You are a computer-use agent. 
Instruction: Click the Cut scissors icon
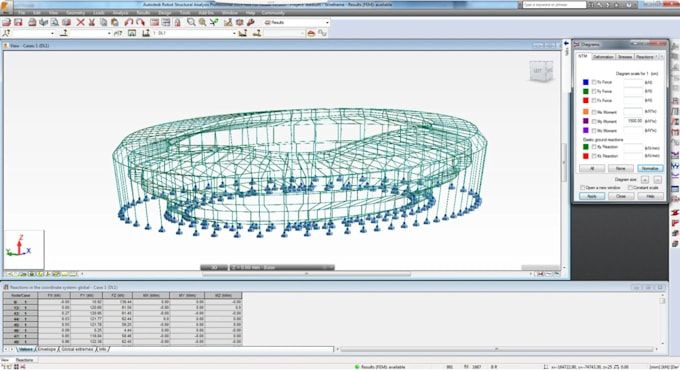[x=92, y=22]
